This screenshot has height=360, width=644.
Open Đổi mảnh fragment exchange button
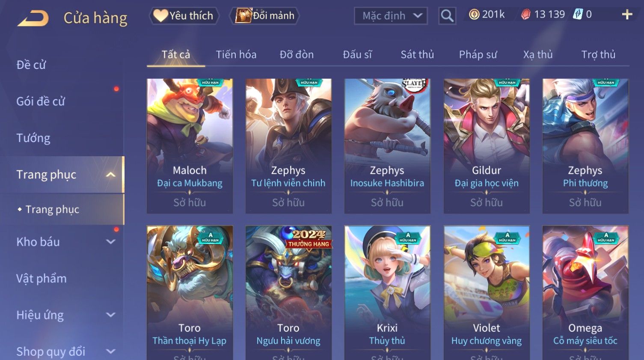coord(264,16)
